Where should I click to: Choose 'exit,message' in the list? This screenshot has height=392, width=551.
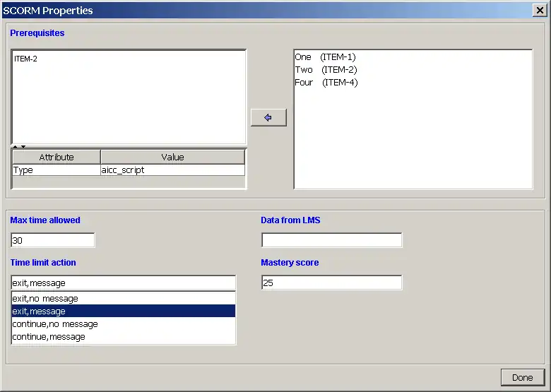pos(123,311)
